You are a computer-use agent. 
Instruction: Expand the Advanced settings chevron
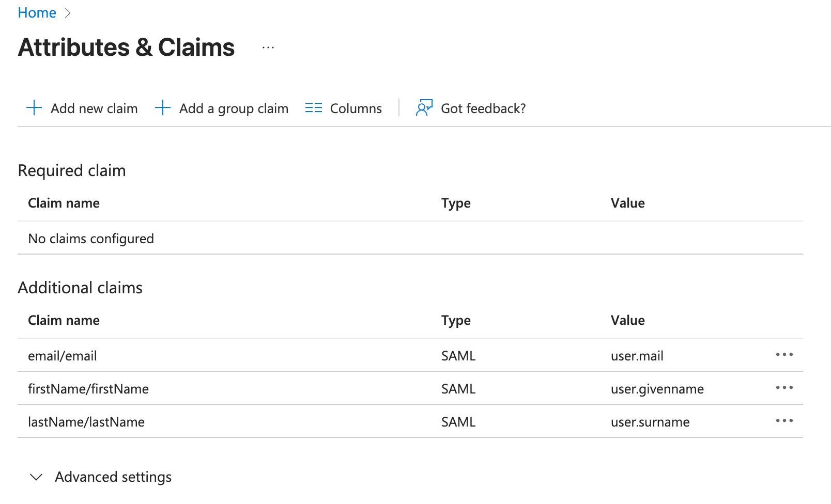36,477
